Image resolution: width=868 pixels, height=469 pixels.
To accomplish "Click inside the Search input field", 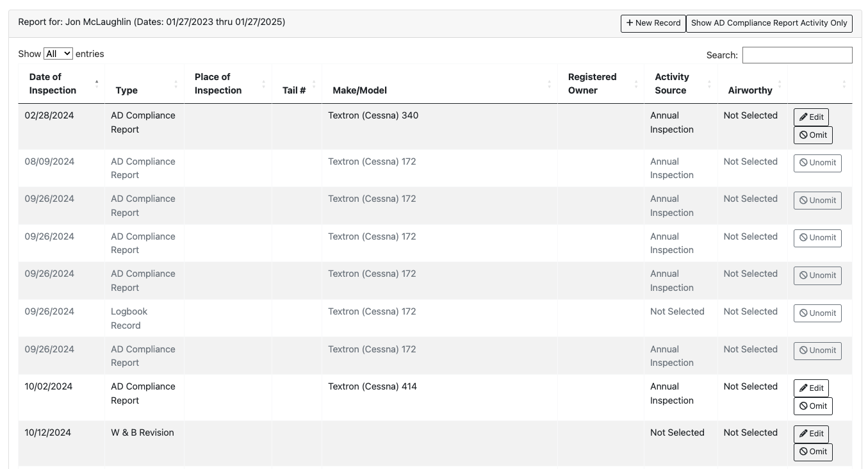I will point(797,55).
